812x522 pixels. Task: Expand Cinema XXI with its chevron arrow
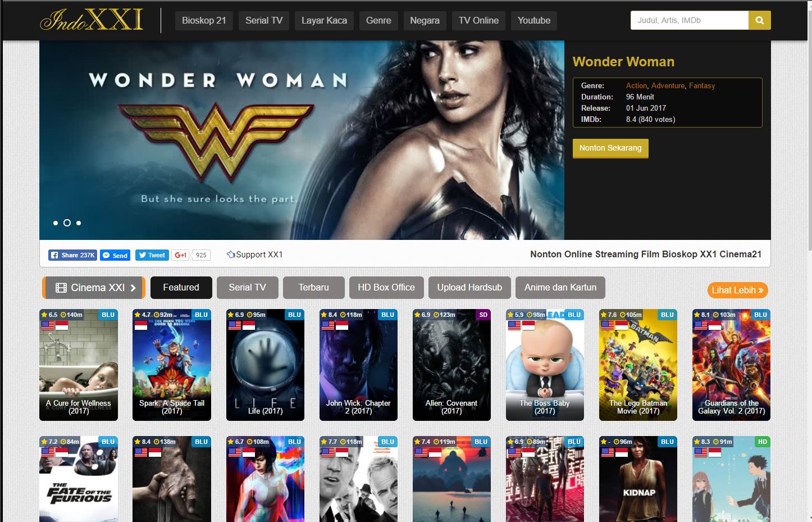pos(134,287)
